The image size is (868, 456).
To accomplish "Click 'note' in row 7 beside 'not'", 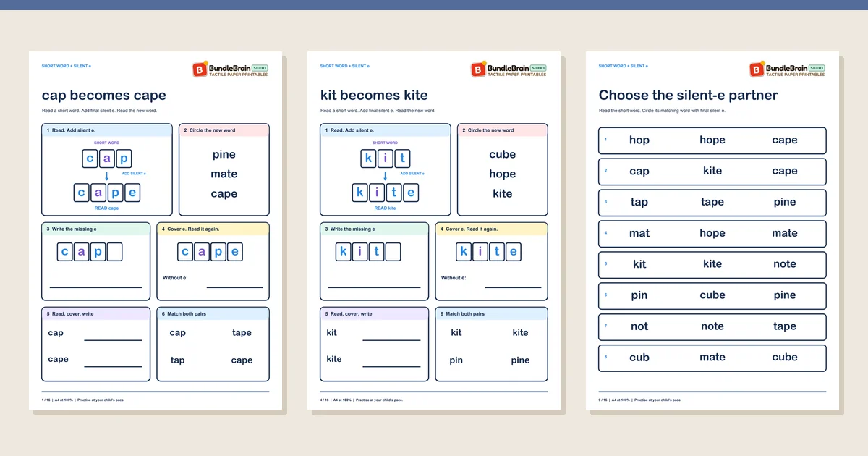I will pos(712,326).
